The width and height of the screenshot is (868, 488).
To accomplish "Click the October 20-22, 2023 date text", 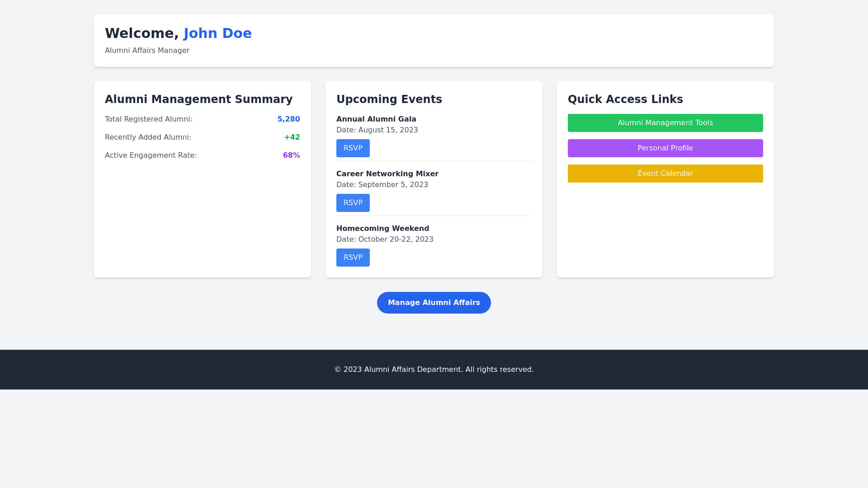I will (395, 239).
